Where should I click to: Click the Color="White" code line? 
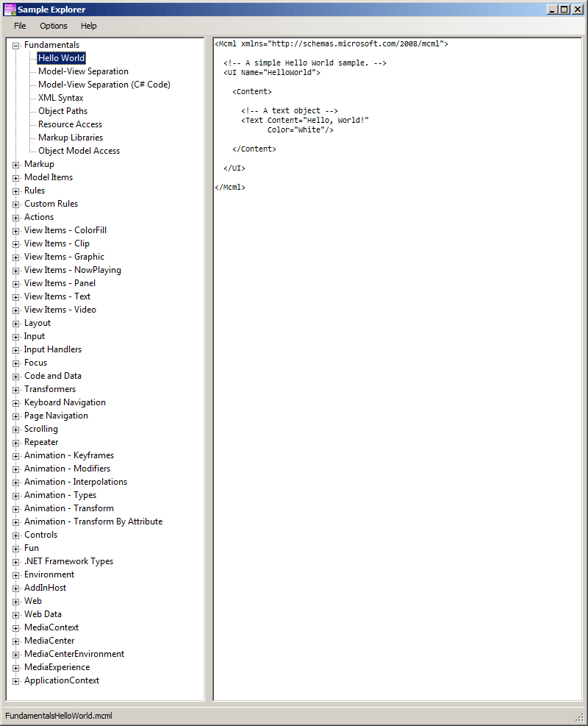(300, 130)
